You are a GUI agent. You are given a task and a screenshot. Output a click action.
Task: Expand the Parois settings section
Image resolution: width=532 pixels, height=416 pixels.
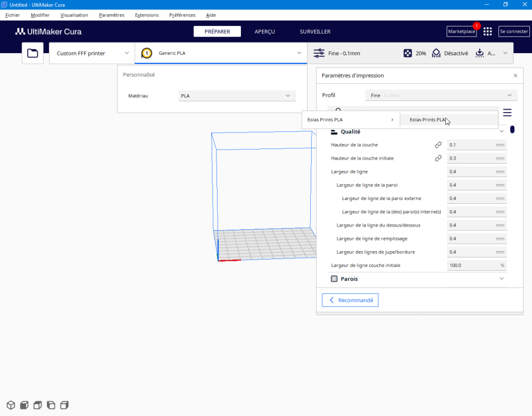click(417, 279)
